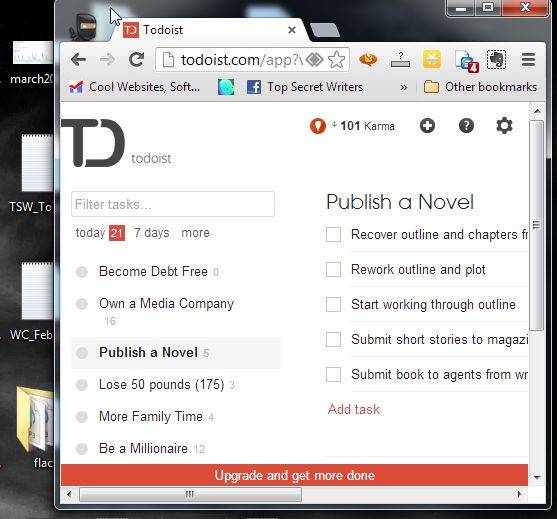Expand hidden bookmarks with the double chevron
557x519 pixels.
point(404,87)
